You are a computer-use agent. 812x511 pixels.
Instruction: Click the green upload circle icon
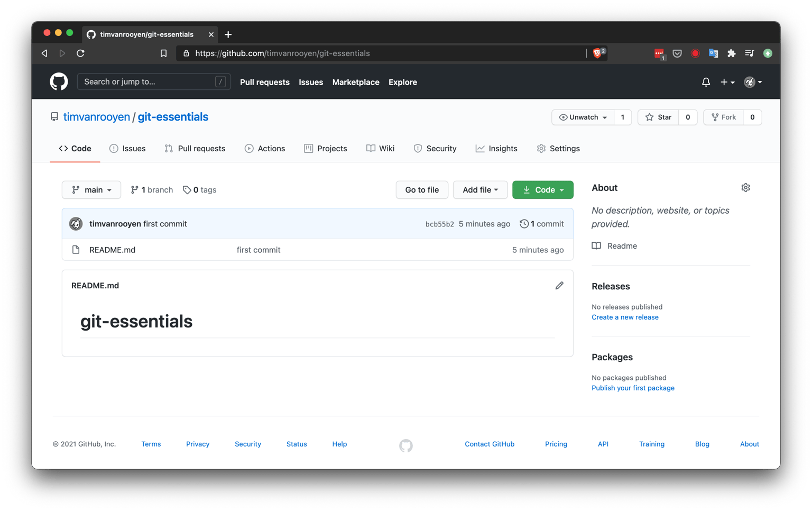click(768, 53)
